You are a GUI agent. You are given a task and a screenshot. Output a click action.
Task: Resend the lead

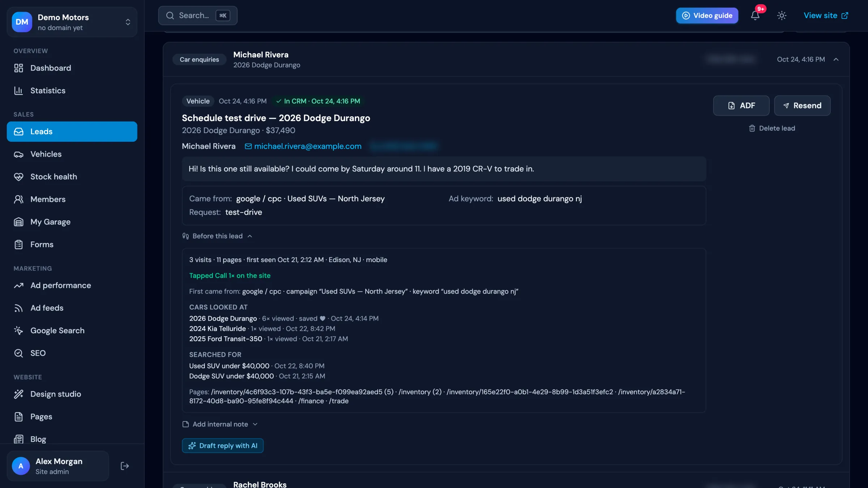802,106
